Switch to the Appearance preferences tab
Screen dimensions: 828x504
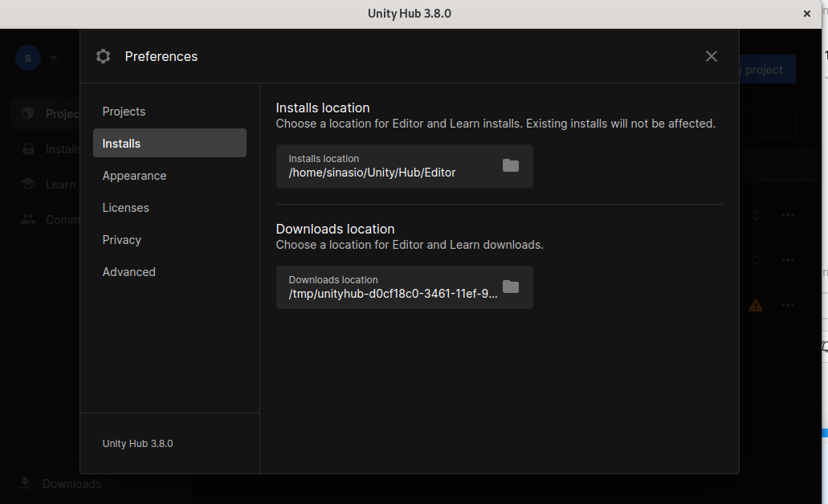coord(134,176)
